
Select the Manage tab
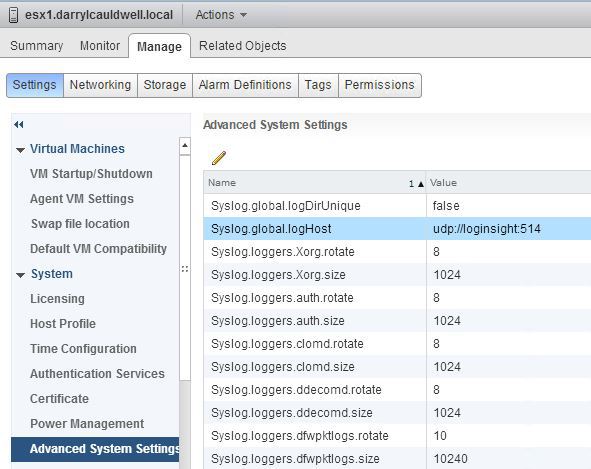click(159, 46)
